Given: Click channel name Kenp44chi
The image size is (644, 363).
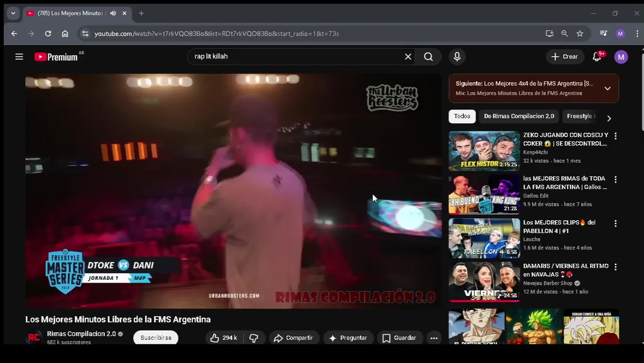Looking at the screenshot, I should click(x=536, y=152).
